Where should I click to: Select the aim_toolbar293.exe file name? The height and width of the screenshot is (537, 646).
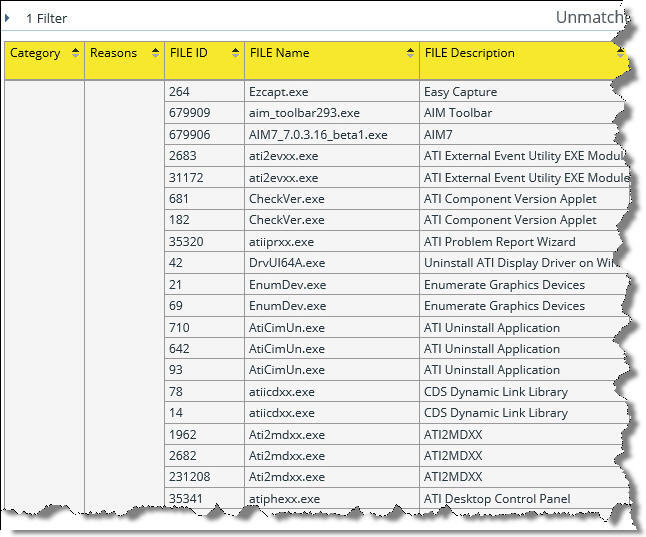(x=304, y=113)
